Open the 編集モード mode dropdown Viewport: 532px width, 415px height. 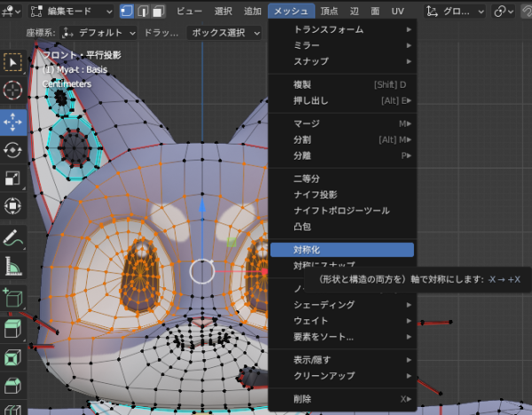pyautogui.click(x=71, y=12)
